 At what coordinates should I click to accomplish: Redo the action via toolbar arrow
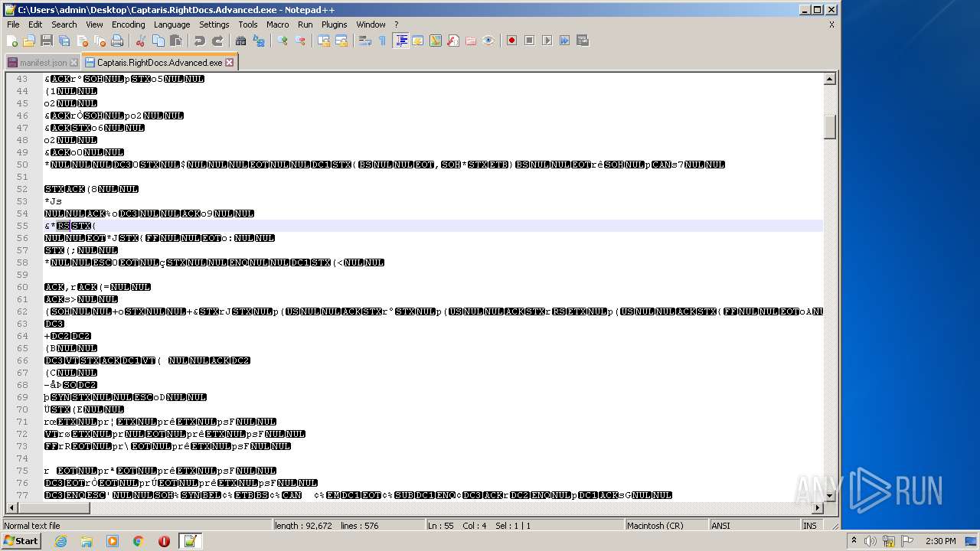coord(217,41)
